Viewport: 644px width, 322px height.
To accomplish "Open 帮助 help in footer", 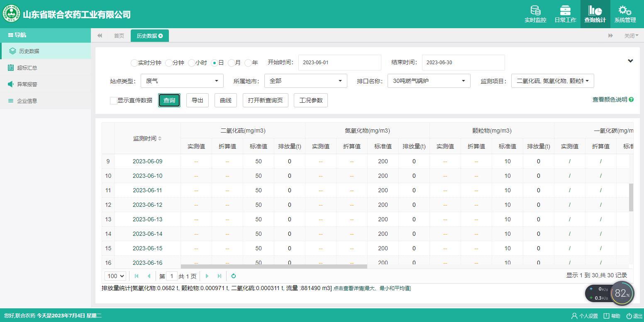I will point(612,316).
